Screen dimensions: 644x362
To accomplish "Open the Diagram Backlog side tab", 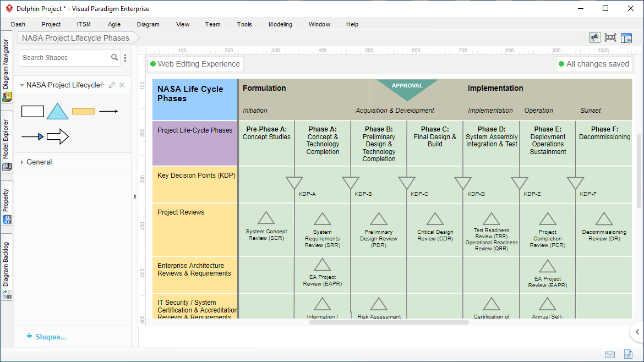I will 7,267.
